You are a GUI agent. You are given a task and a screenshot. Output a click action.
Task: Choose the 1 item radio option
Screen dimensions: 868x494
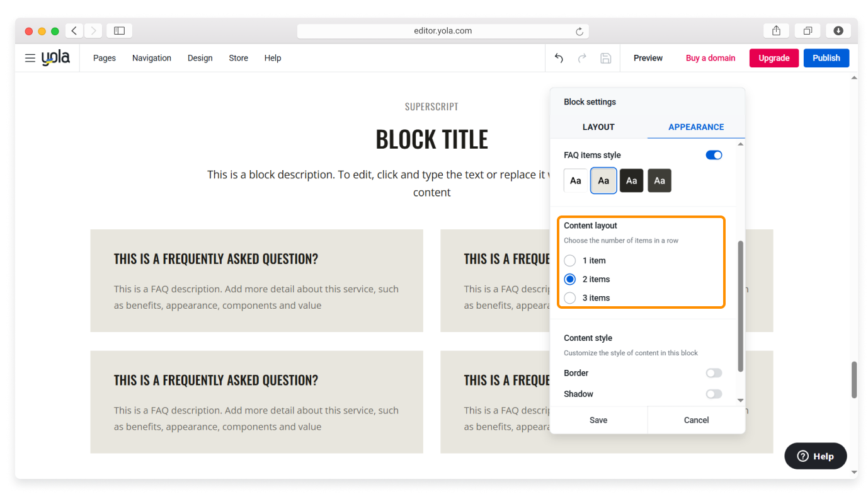(x=570, y=260)
